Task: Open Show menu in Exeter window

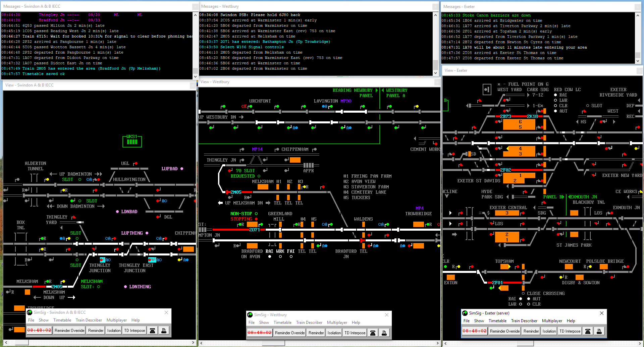Action: tap(479, 321)
